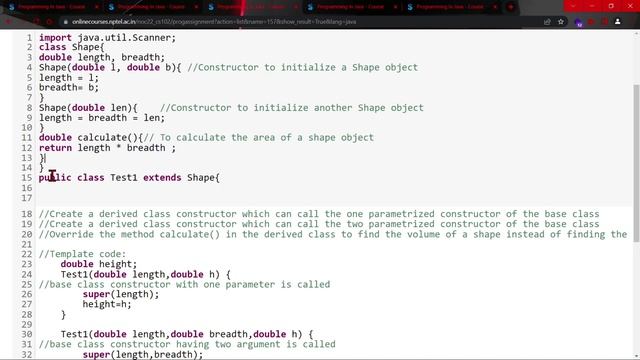Screen dimensions: 640x360
Task: Go back using the browser back arrow
Action: pyautogui.click(x=9, y=22)
